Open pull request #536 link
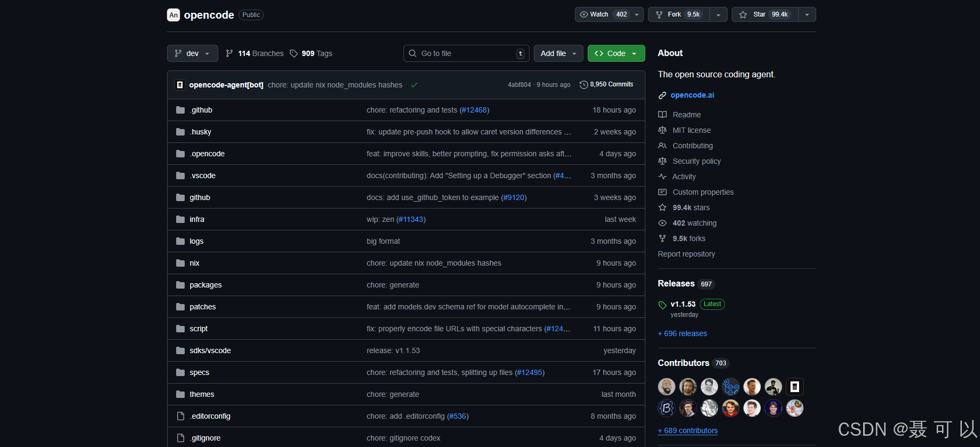Viewport: 980px width, 447px height. tap(457, 416)
